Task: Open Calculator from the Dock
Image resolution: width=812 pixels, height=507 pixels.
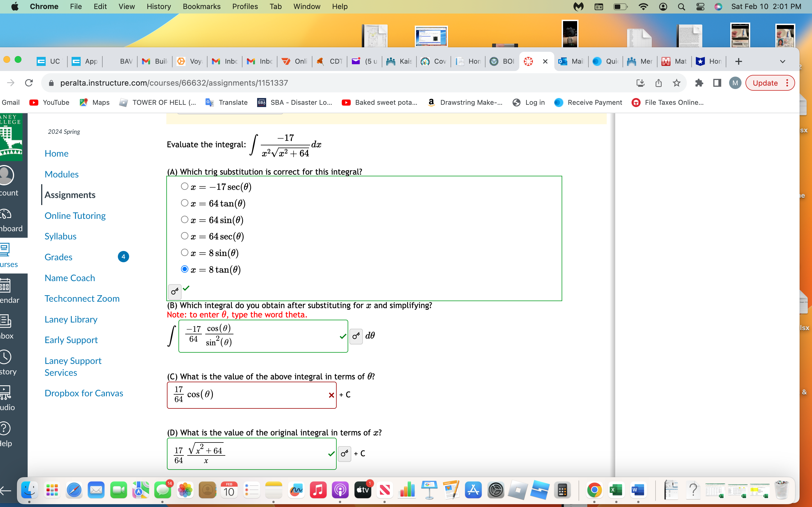Action: tap(563, 490)
